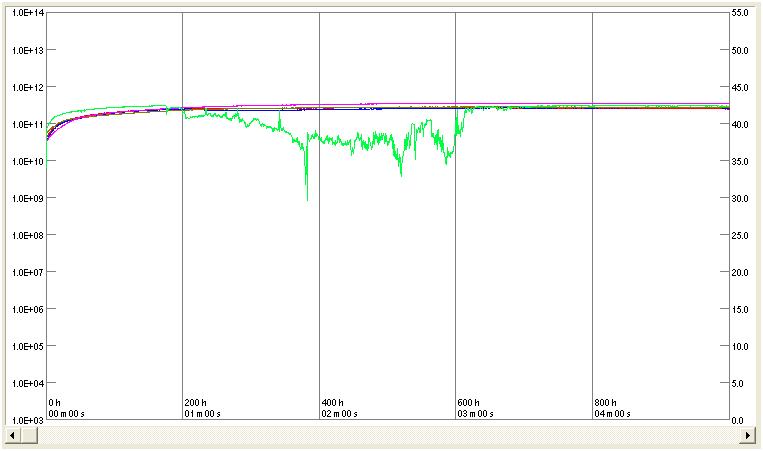Click the 1.0E+11 axis label
763x451 pixels.
[x=28, y=124]
